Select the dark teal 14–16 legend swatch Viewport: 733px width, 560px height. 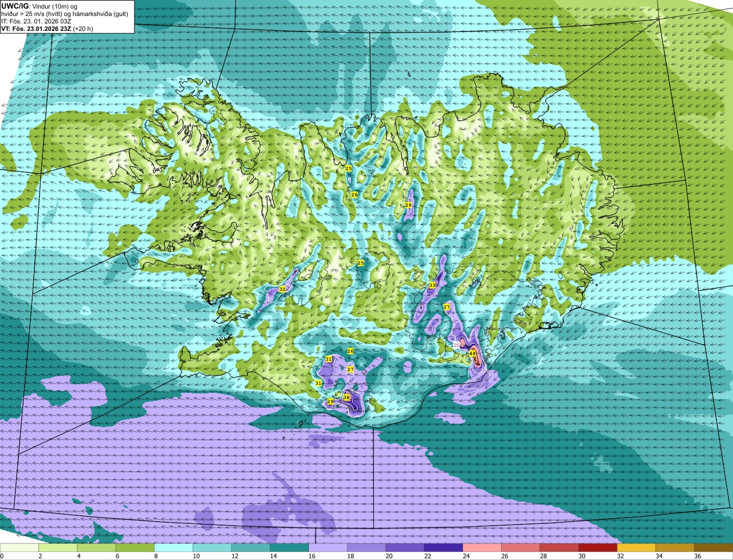[289, 547]
